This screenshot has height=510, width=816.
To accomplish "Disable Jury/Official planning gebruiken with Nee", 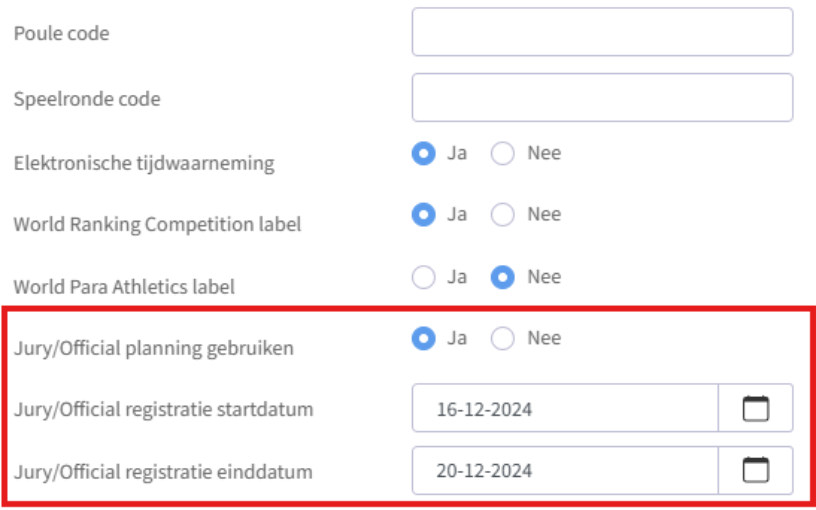I will (503, 339).
